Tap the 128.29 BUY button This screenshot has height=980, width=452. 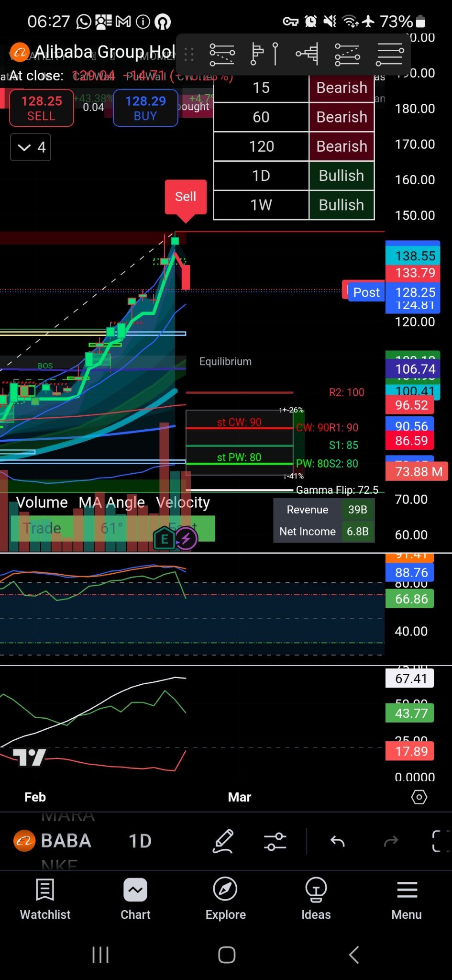(x=145, y=108)
